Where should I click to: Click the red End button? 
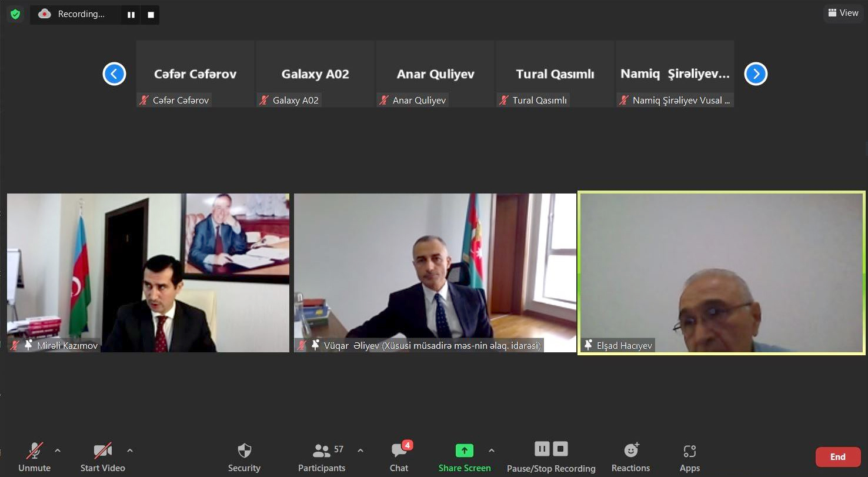pos(837,457)
